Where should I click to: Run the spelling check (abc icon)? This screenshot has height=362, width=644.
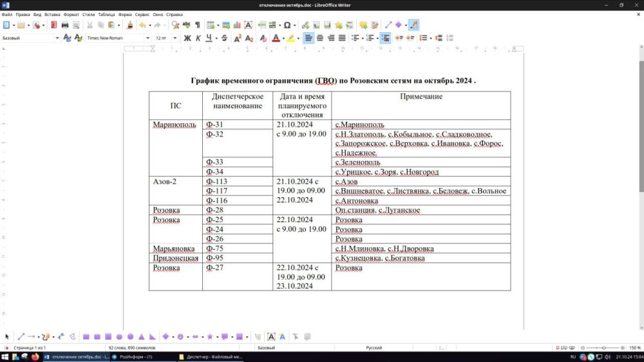187,25
